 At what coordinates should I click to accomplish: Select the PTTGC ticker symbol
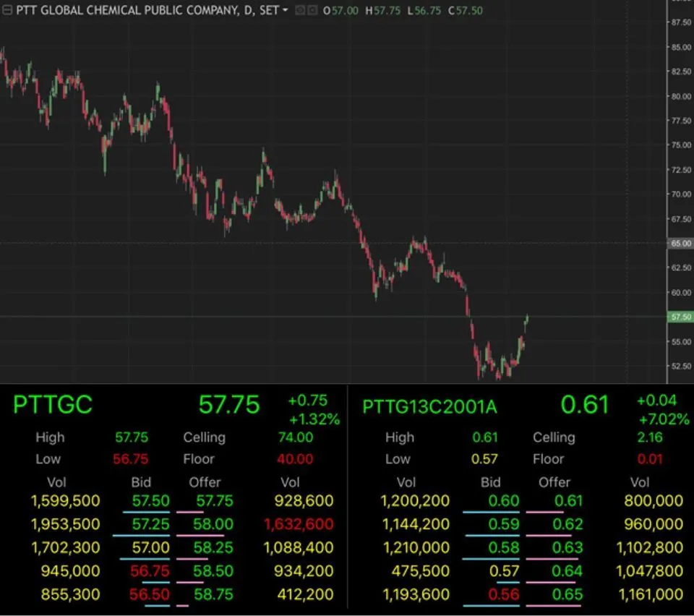point(53,404)
